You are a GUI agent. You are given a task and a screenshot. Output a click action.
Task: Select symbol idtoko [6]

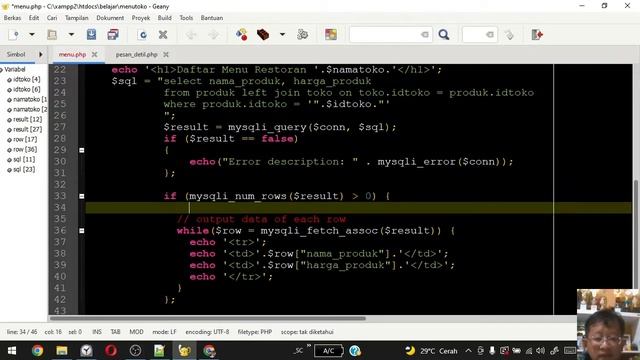(27, 89)
